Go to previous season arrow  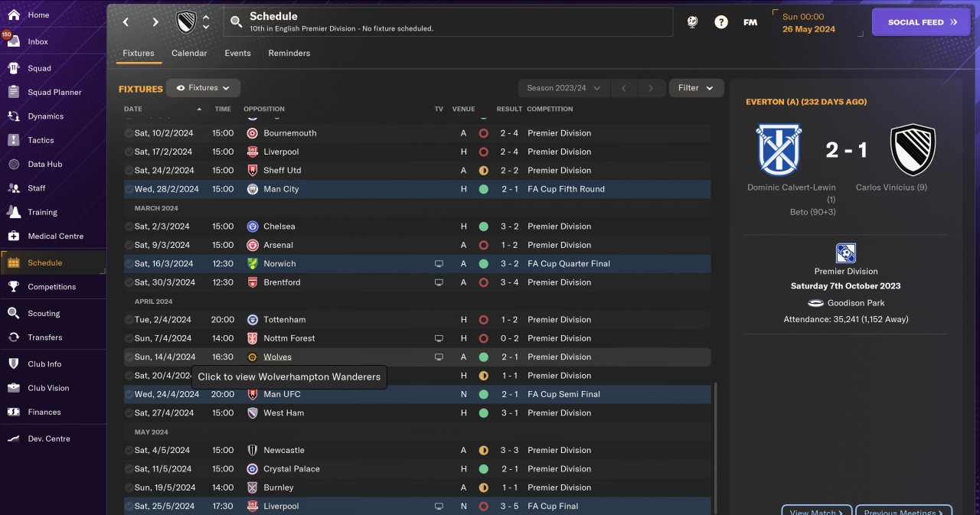[x=624, y=88]
